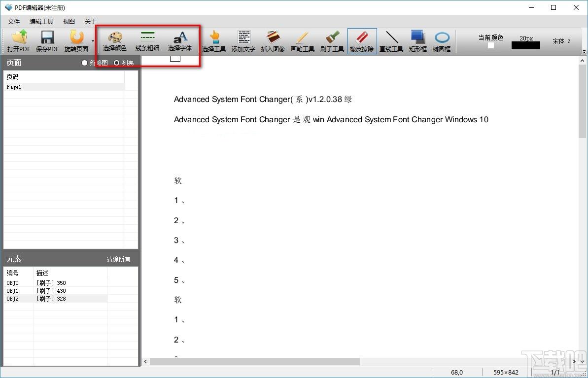Screen dimensions: 588x378
Task: Select element OBJ0 in the list
Action: click(x=56, y=283)
